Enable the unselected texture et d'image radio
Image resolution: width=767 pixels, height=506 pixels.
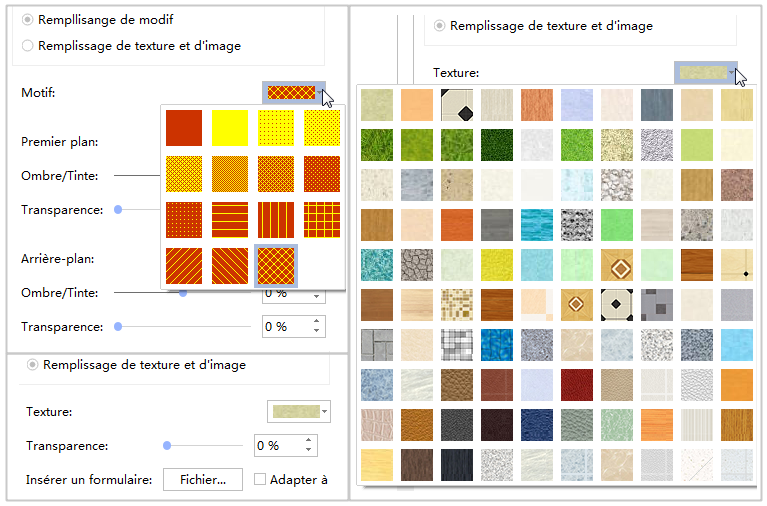(28, 46)
